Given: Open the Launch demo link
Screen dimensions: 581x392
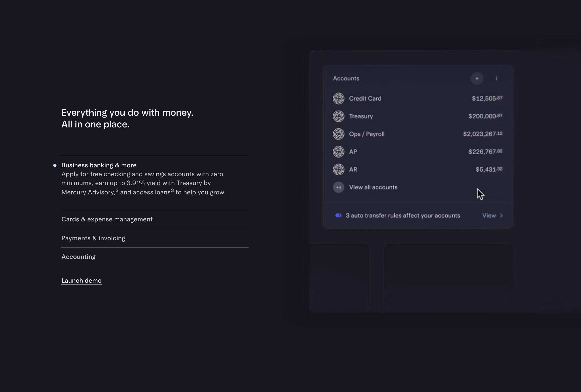Looking at the screenshot, I should pos(82,280).
